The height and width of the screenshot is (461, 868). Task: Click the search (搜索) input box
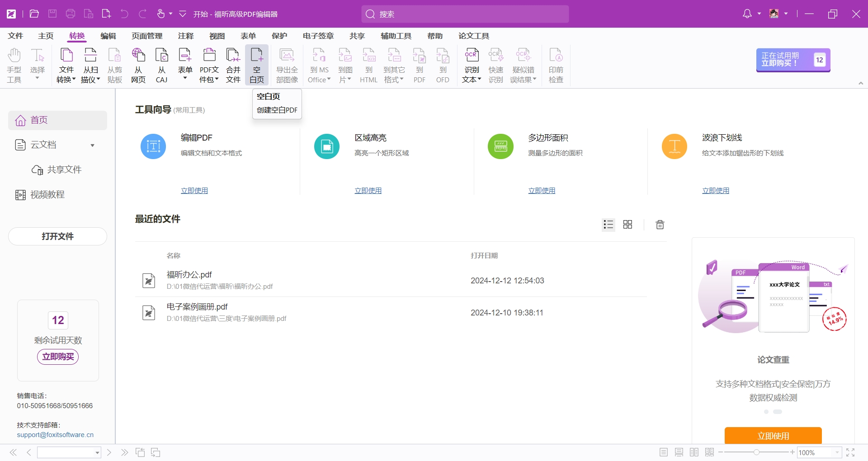(x=465, y=14)
